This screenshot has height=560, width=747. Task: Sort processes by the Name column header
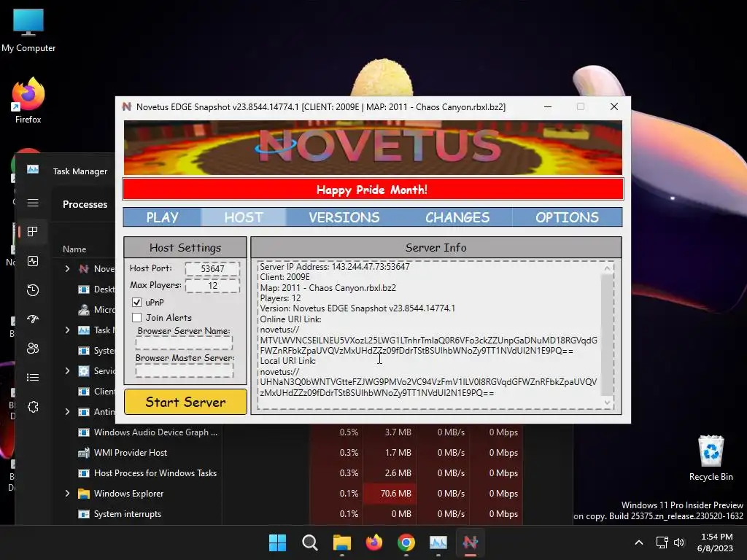click(x=75, y=249)
